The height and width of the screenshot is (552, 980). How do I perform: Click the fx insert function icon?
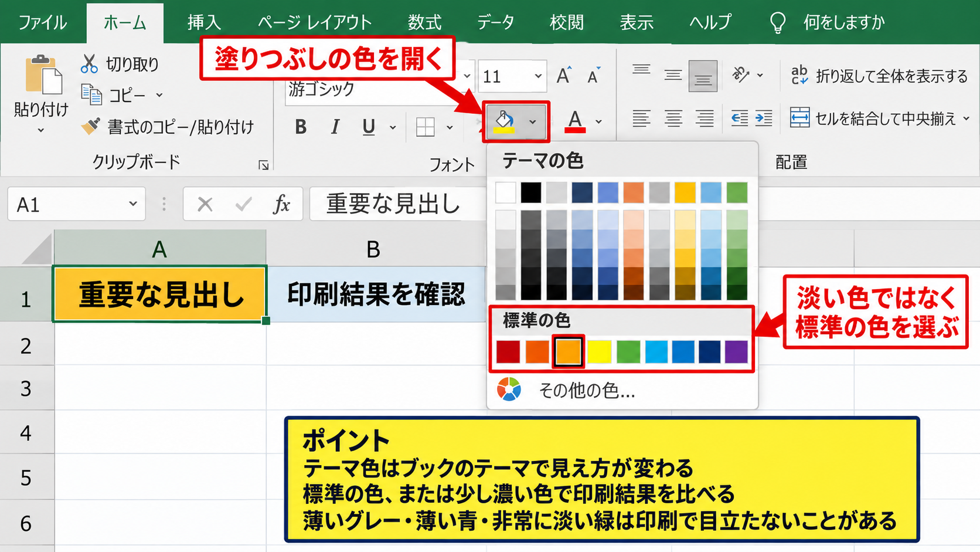coord(281,204)
